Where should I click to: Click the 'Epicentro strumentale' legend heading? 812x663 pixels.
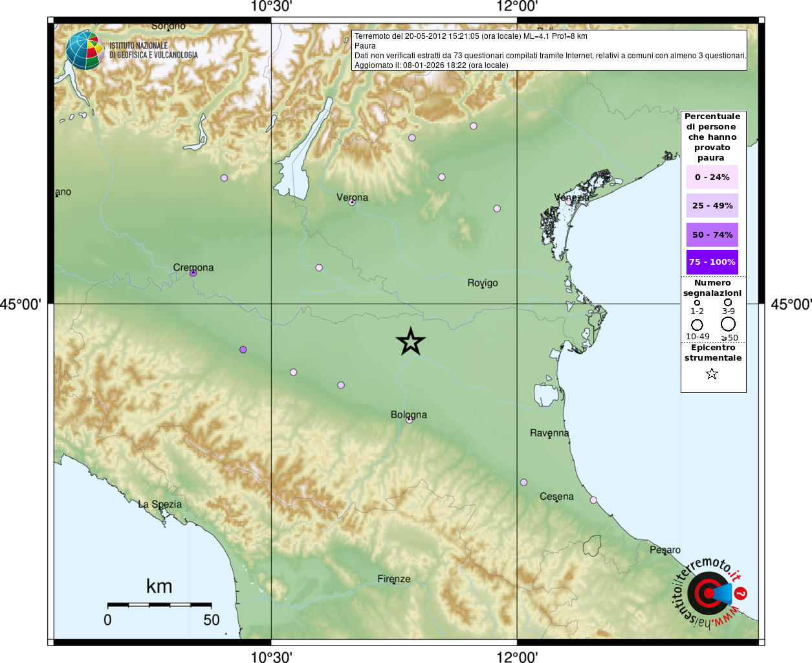[713, 353]
